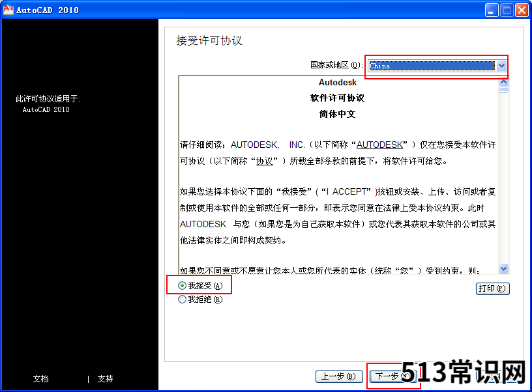
Task: Click the 接受许可协议 heading
Action: (209, 40)
